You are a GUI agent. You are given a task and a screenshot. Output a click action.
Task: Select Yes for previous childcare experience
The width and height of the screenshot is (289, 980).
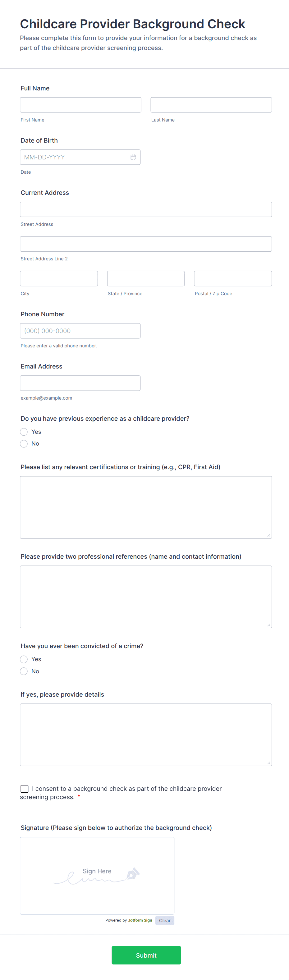pyautogui.click(x=24, y=432)
